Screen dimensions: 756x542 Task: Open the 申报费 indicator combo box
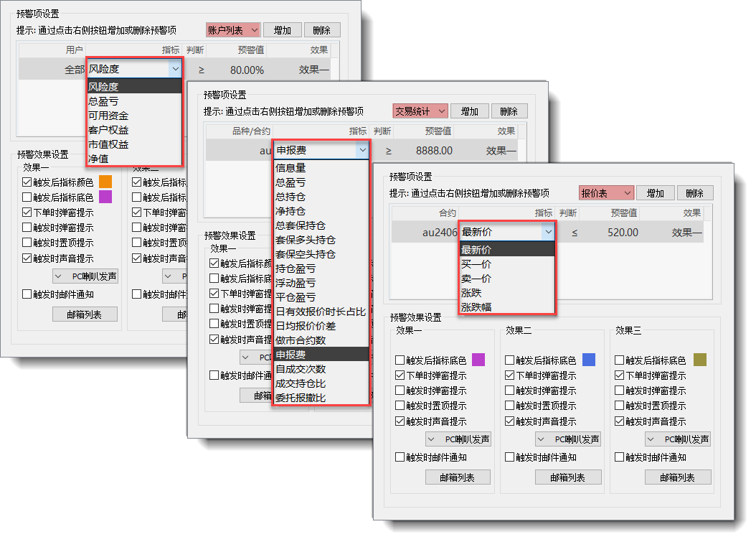pyautogui.click(x=321, y=150)
